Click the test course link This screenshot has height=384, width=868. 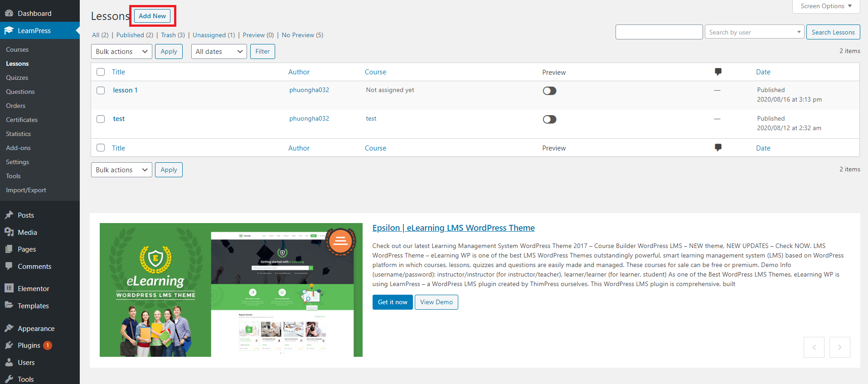pos(371,118)
